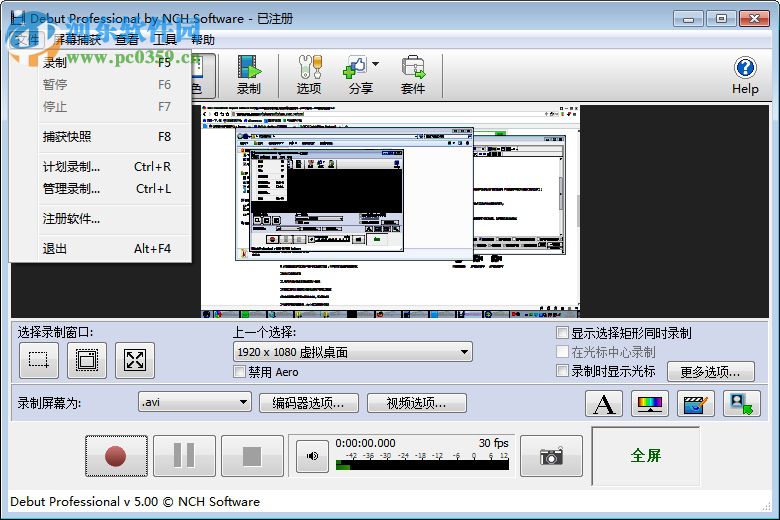
Task: Take a snapshot with camera button
Action: (551, 456)
